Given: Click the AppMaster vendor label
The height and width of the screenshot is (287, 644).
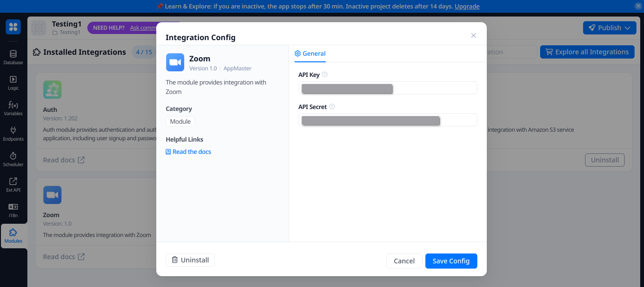Looking at the screenshot, I should [237, 68].
